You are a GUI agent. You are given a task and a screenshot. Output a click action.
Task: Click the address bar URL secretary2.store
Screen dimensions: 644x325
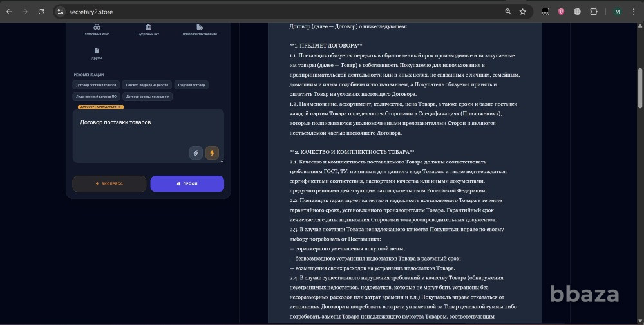coord(91,12)
